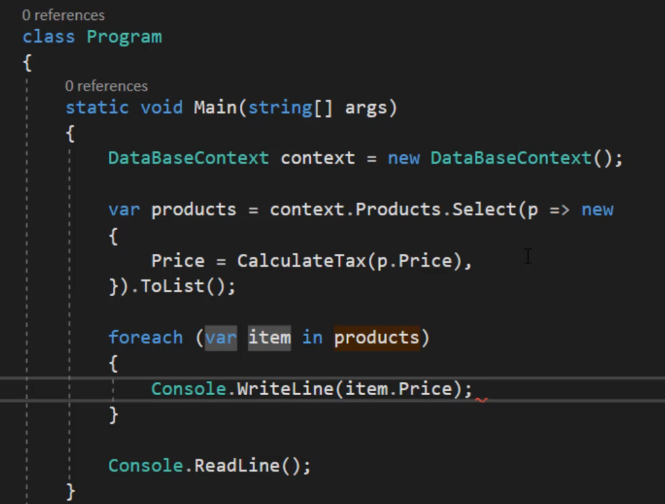
Task: Click the context variable declaration
Action: click(x=318, y=158)
